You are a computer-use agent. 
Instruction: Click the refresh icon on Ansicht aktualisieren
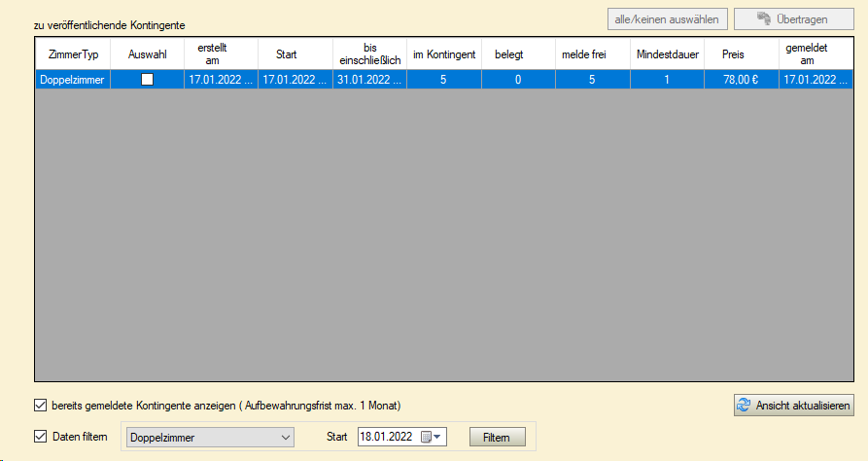point(745,406)
